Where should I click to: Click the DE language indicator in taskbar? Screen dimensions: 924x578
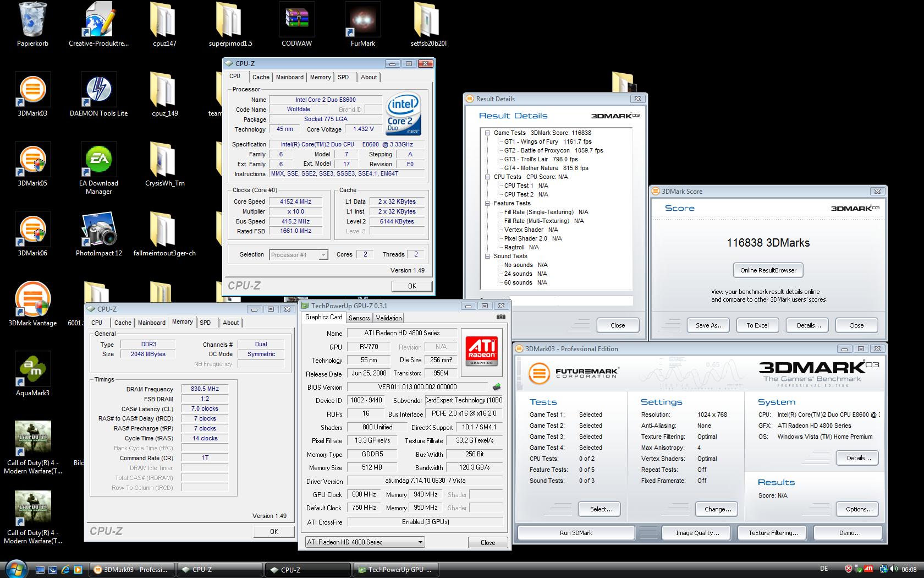(823, 569)
